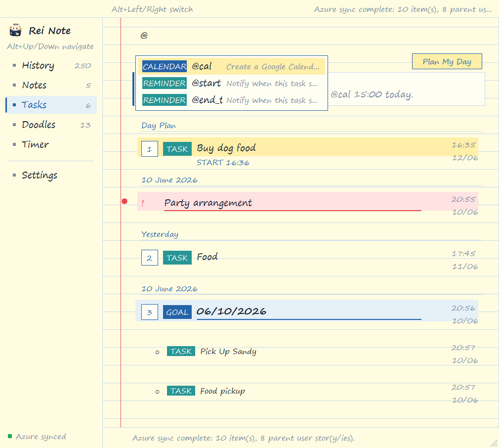This screenshot has width=499, height=448.
Task: Select the Food task text
Action: 207,257
